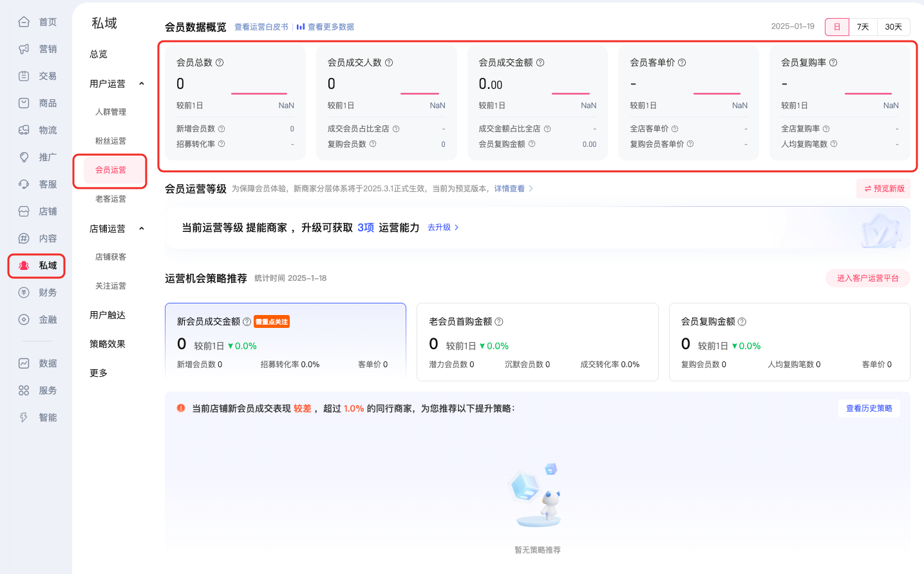The height and width of the screenshot is (574, 924).
Task: Click help icon next to 招募转化率
Action: [222, 144]
